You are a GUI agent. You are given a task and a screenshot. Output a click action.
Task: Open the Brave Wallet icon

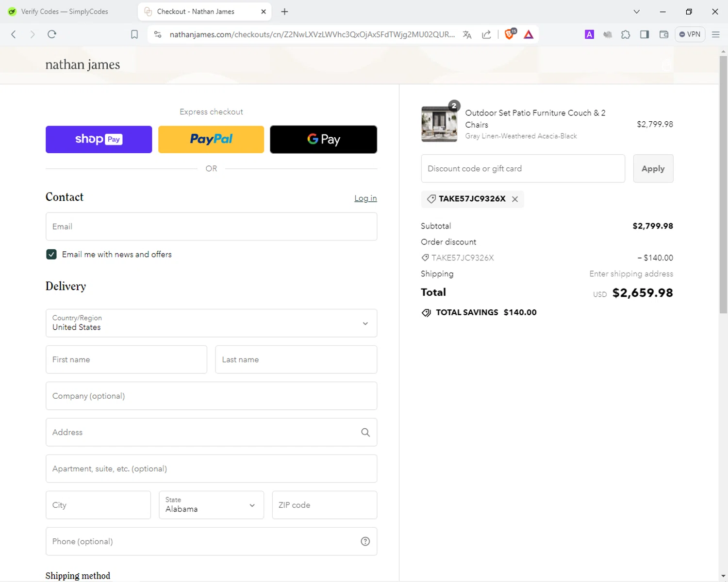click(664, 34)
